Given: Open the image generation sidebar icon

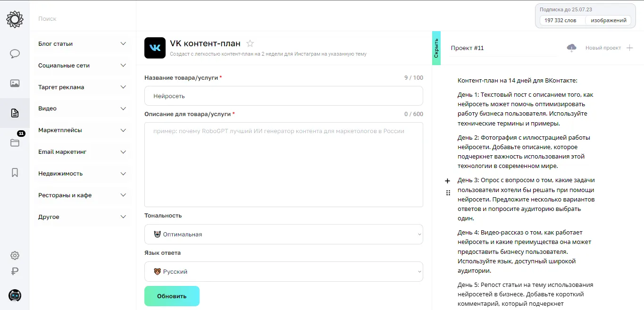Looking at the screenshot, I should coord(15,84).
